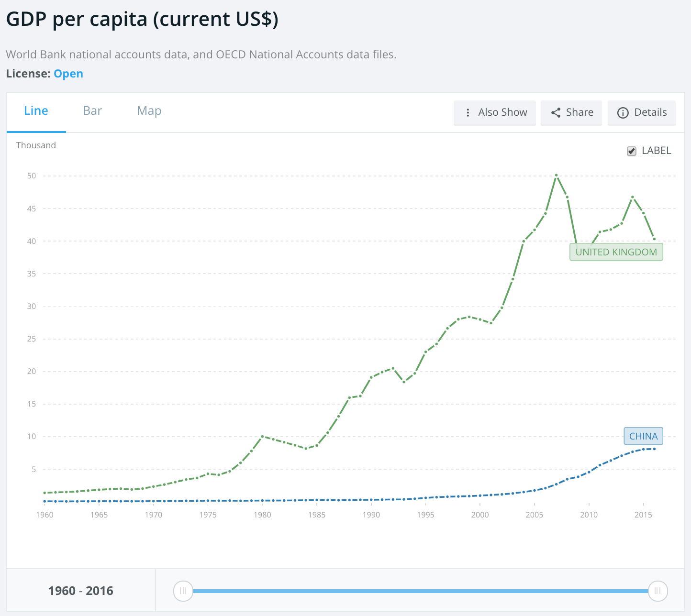Open the Also Show menu
This screenshot has width=691, height=616.
495,112
